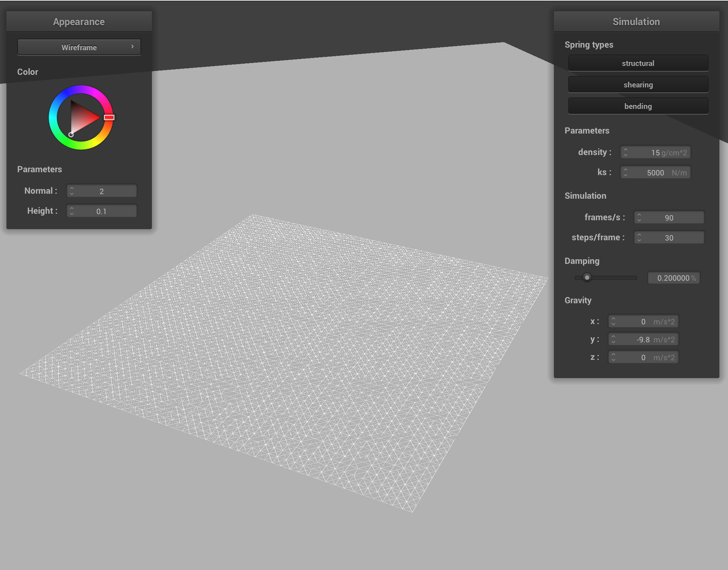This screenshot has height=570, width=728.
Task: Click the red color swatch indicator
Action: (x=109, y=116)
